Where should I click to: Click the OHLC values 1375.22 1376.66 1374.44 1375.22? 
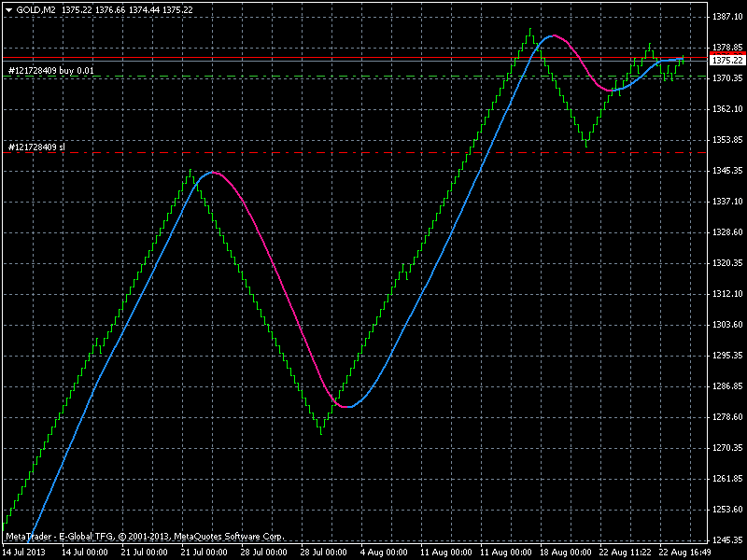(x=127, y=10)
